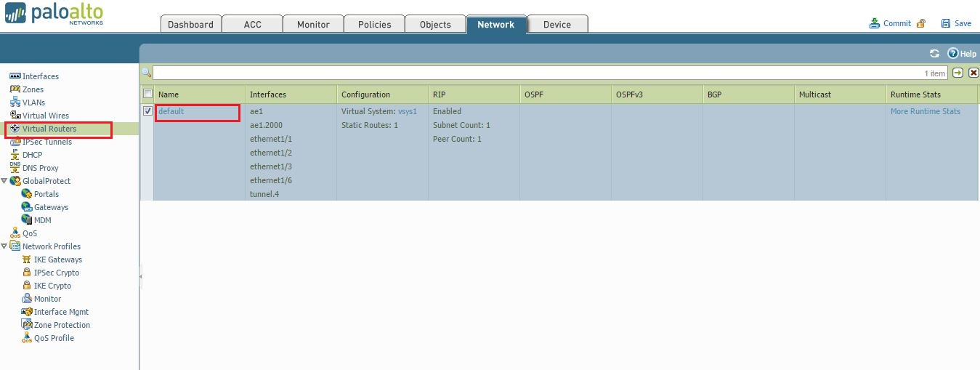Click the Network Profiles folder icon
Screen dimensions: 980x370
coord(15,246)
